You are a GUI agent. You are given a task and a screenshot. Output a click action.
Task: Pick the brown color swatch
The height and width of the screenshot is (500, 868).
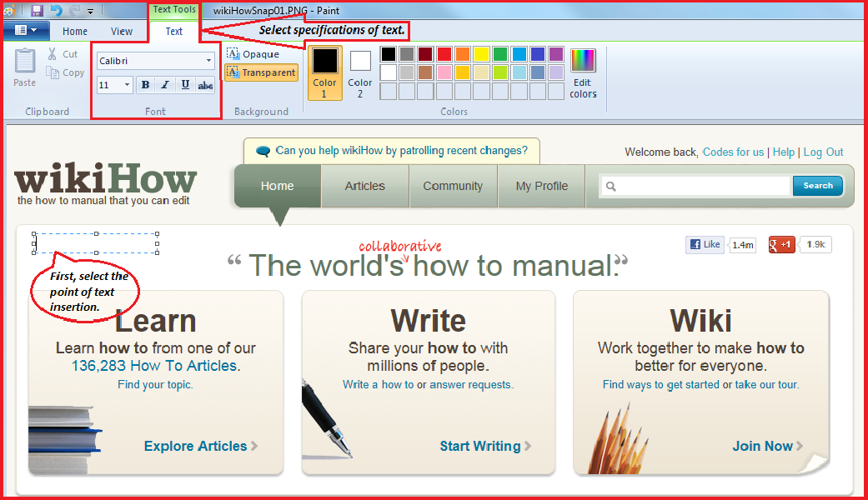tap(425, 72)
